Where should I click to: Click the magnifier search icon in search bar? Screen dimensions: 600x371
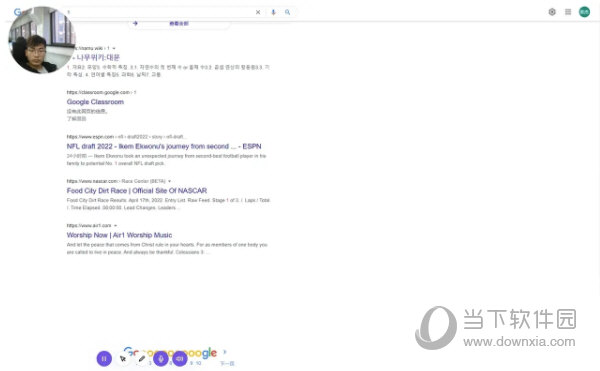287,12
